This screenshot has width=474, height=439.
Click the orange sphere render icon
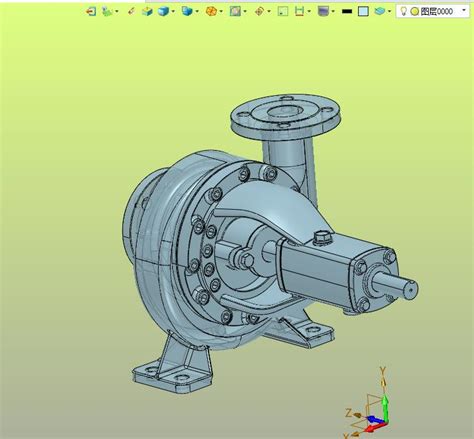click(x=211, y=11)
